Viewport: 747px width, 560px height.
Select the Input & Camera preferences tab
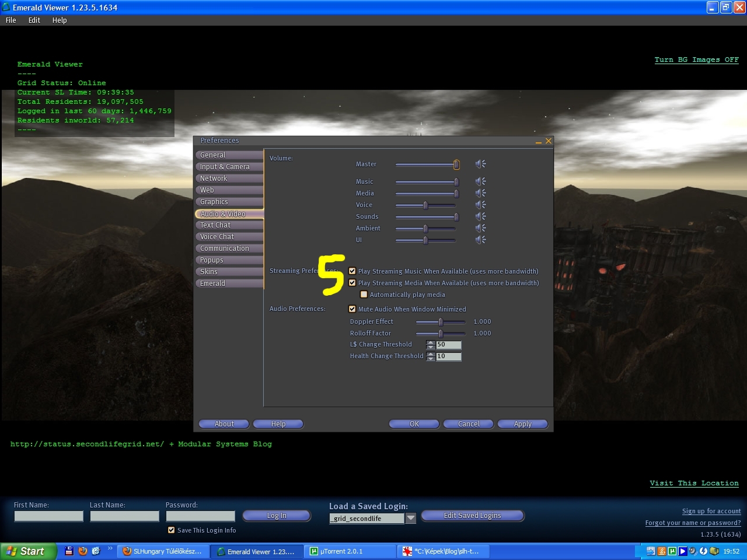click(x=229, y=166)
